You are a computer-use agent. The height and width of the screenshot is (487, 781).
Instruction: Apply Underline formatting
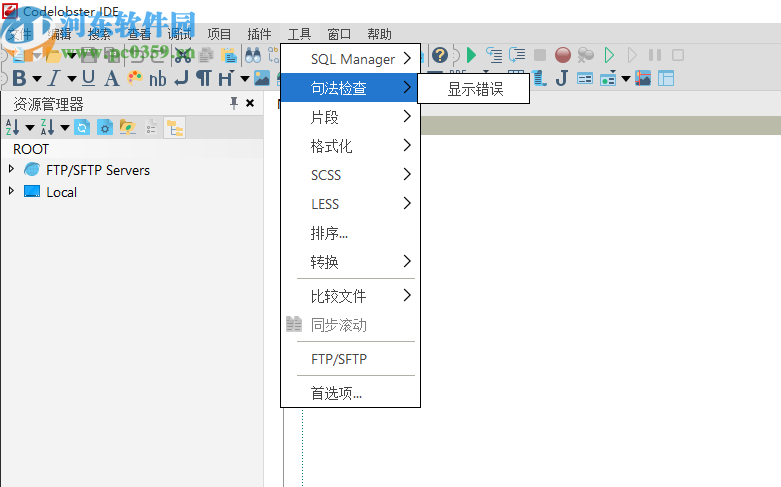pyautogui.click(x=89, y=78)
